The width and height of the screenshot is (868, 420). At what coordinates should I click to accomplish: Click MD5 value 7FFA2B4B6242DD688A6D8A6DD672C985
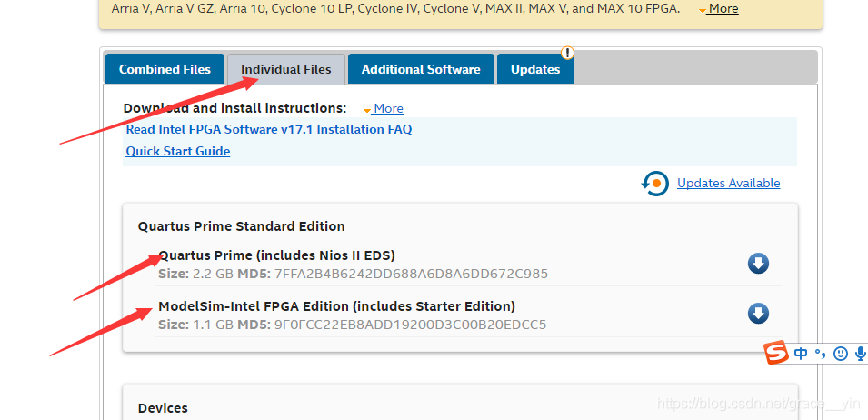click(412, 274)
